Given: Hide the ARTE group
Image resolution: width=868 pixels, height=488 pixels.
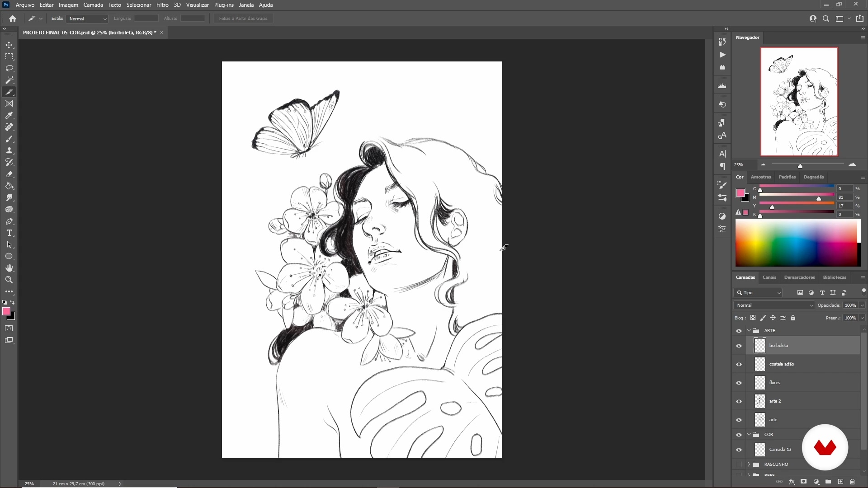Looking at the screenshot, I should 739,331.
